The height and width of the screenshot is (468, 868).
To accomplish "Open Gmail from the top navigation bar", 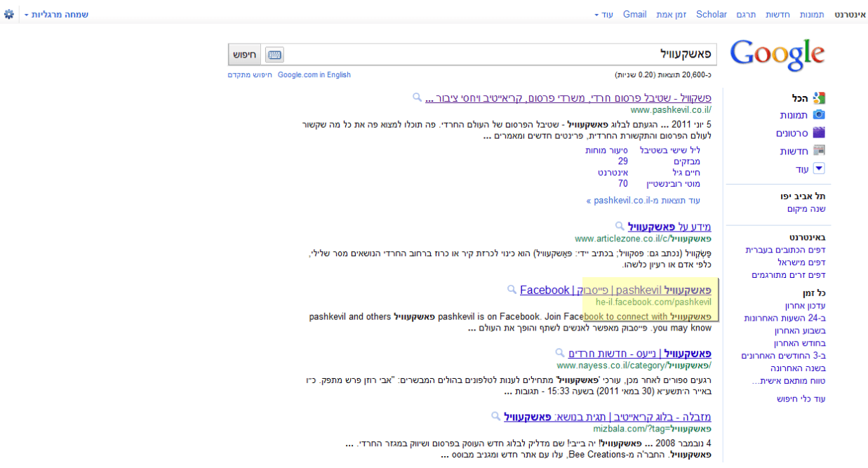I will [634, 15].
